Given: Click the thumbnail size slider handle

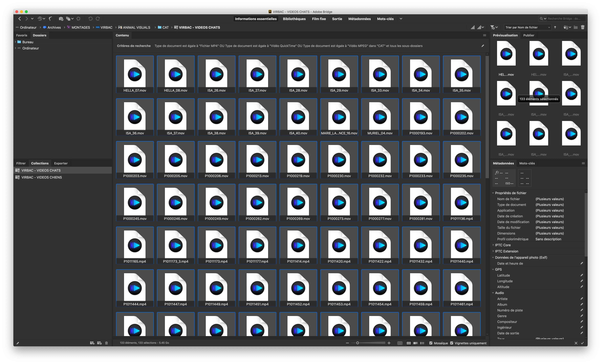Looking at the screenshot, I should (x=358, y=343).
